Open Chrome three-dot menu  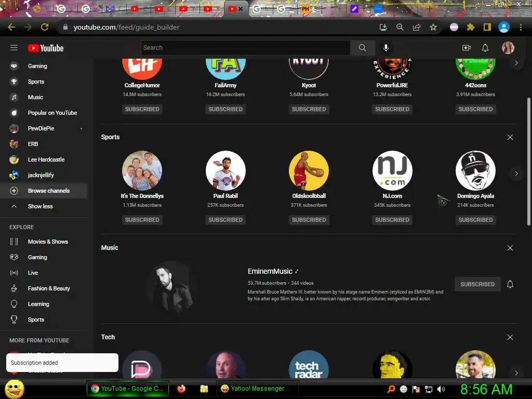521,27
